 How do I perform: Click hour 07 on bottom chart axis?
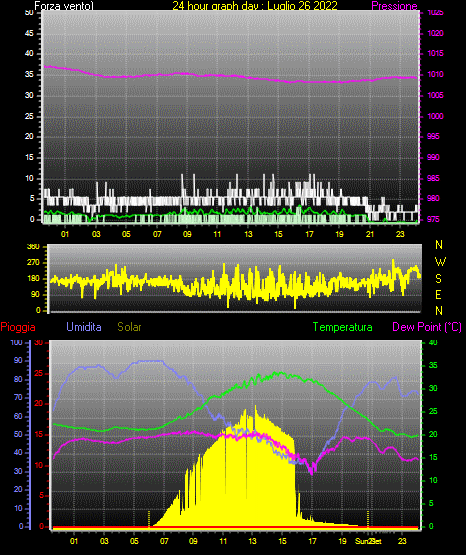(164, 541)
